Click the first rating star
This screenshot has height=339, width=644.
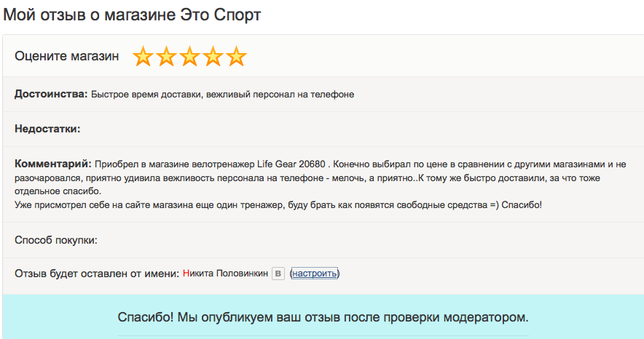click(143, 56)
